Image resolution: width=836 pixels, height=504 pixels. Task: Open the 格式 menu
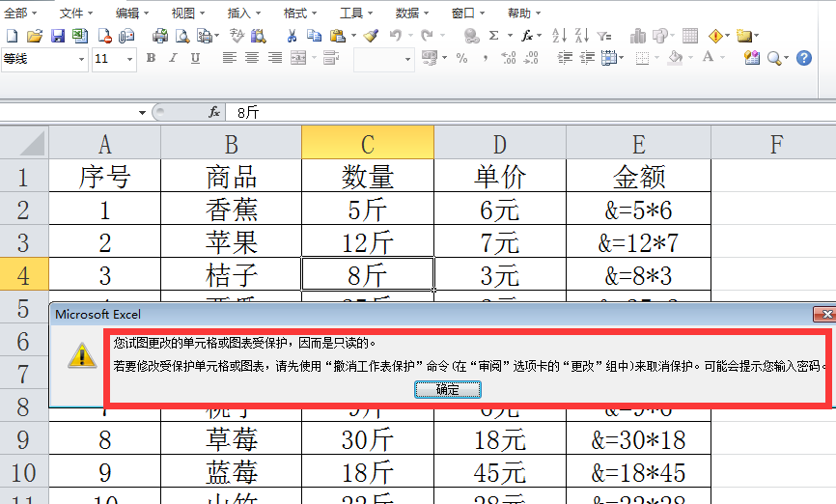(299, 13)
